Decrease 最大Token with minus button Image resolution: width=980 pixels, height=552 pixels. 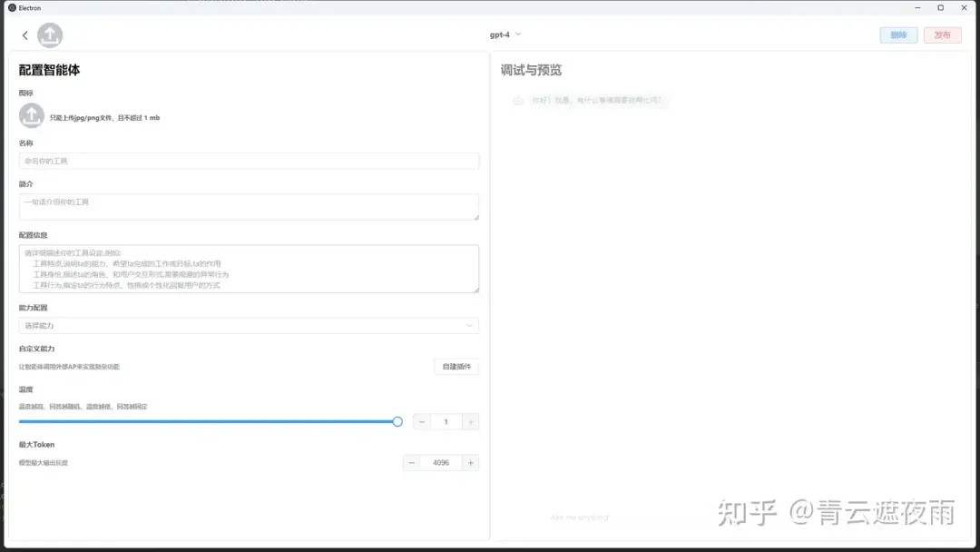pyautogui.click(x=412, y=463)
